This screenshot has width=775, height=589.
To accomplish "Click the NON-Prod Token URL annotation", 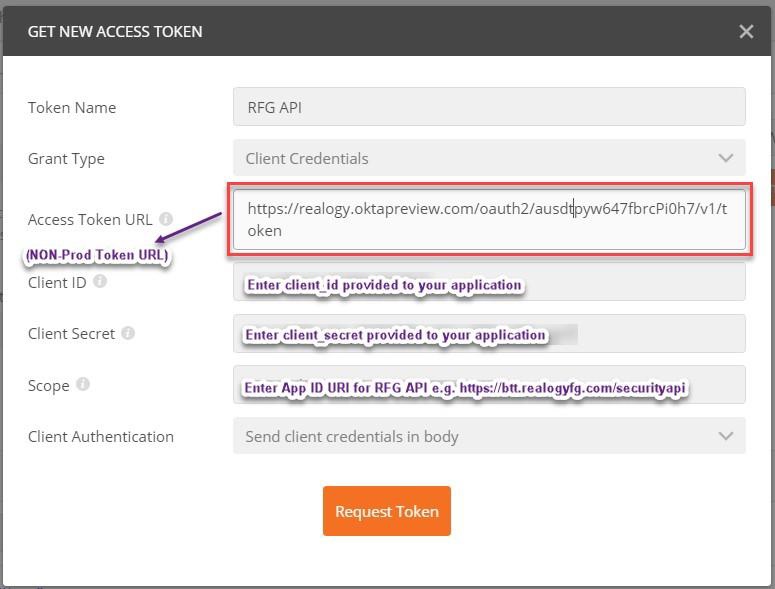I will tap(97, 256).
